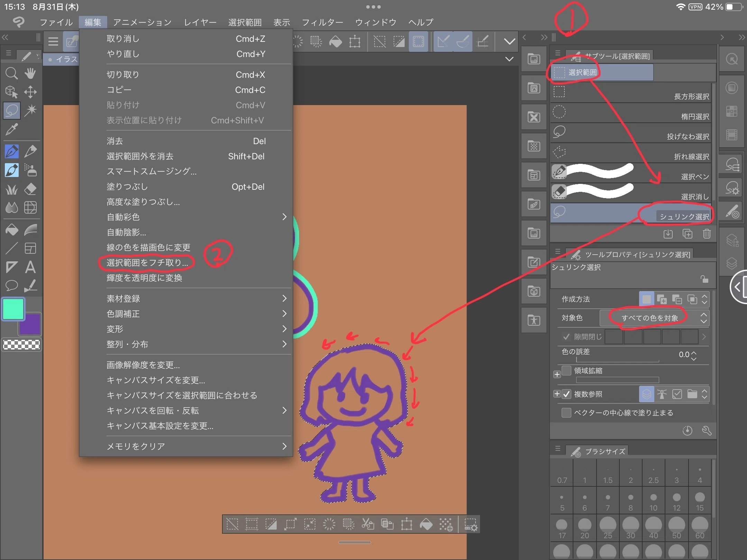Select the Eraser tool
This screenshot has width=747, height=560.
pos(30,189)
